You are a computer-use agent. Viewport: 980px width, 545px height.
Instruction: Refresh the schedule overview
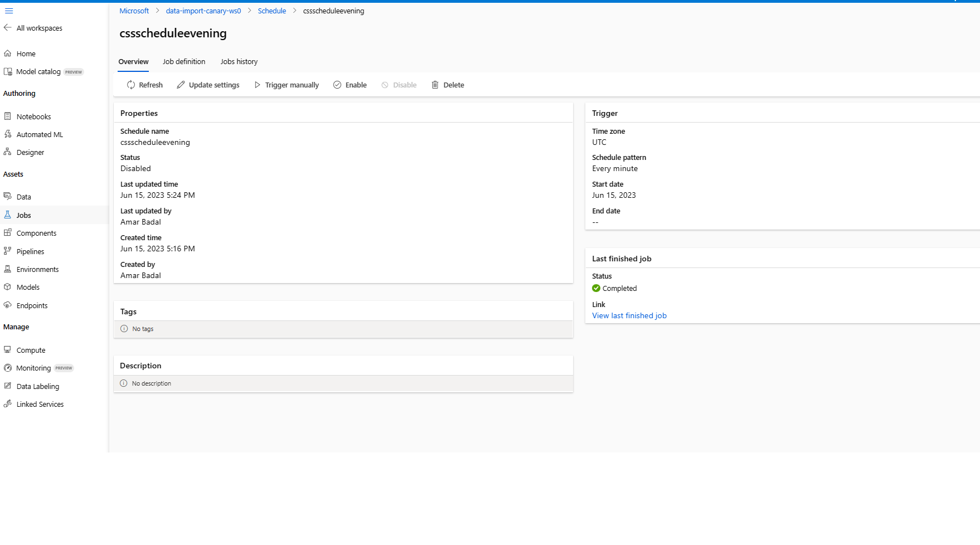tap(144, 85)
